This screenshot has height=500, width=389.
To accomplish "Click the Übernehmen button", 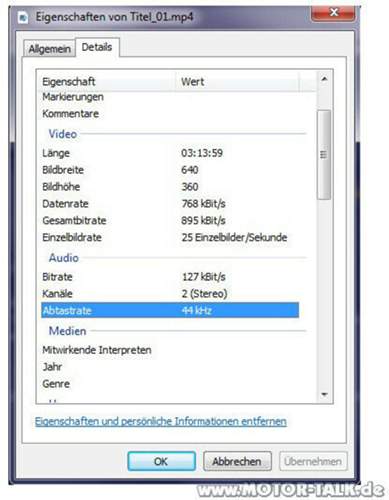I will (313, 461).
